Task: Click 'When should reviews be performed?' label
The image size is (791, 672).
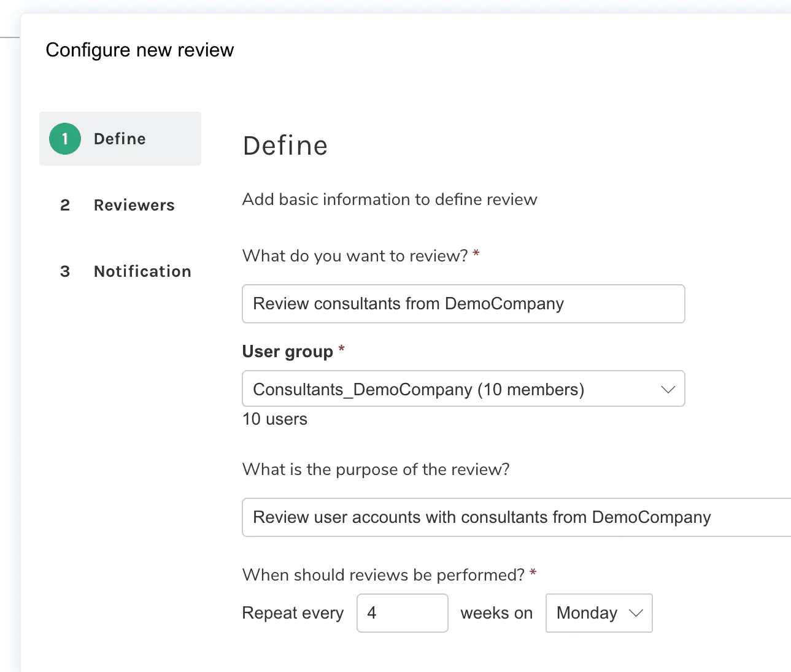Action: tap(383, 575)
